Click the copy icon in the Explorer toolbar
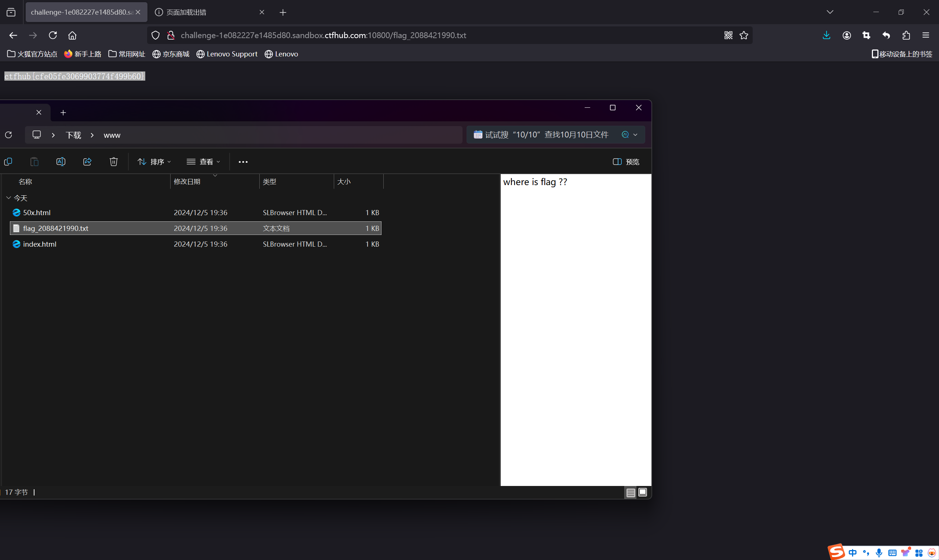The height and width of the screenshot is (560, 939). click(8, 162)
